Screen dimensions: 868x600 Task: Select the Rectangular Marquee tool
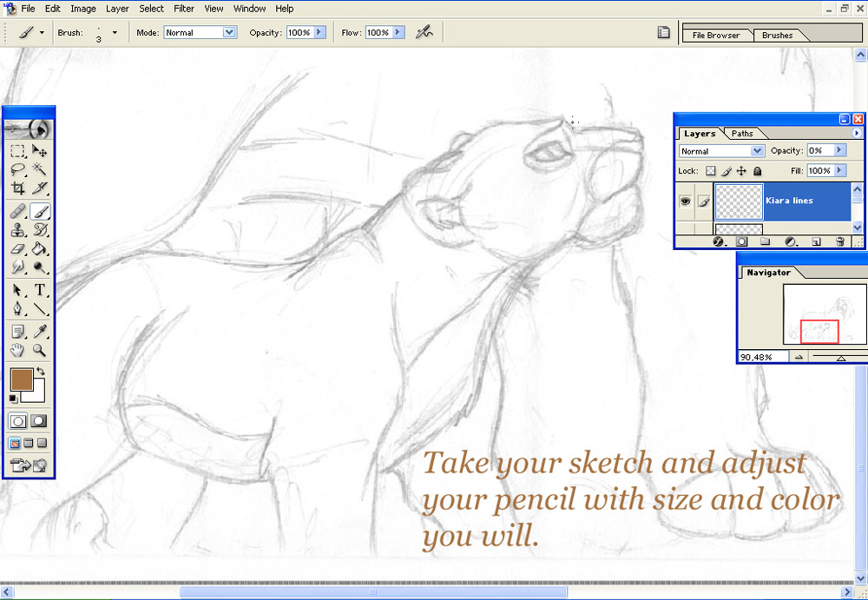point(17,151)
